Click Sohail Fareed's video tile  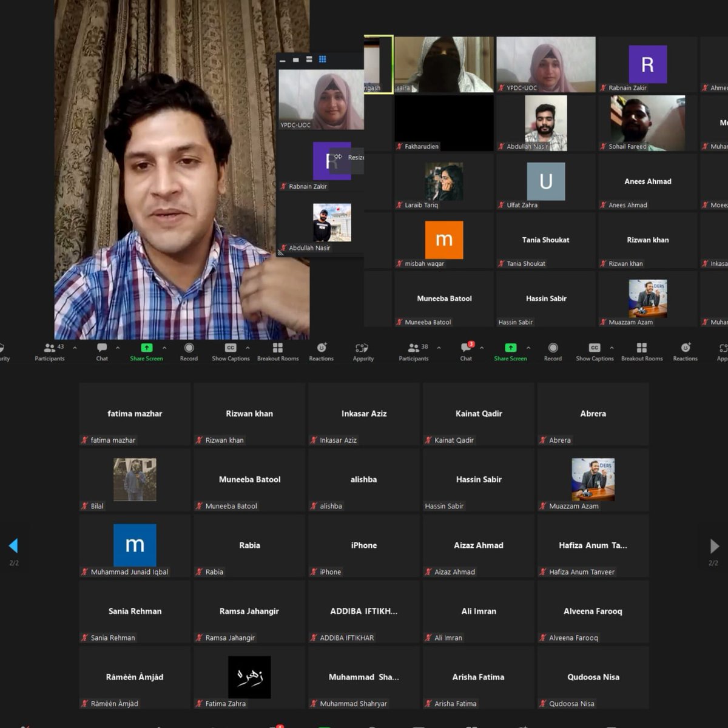point(648,123)
